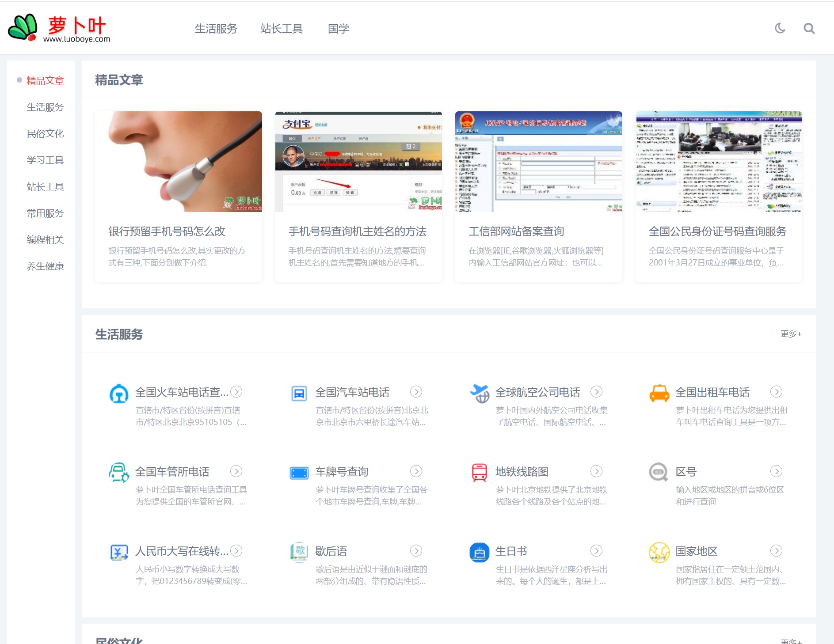Image resolution: width=834 pixels, height=644 pixels.
Task: Click the airplane globe airline icon
Action: coord(480,393)
